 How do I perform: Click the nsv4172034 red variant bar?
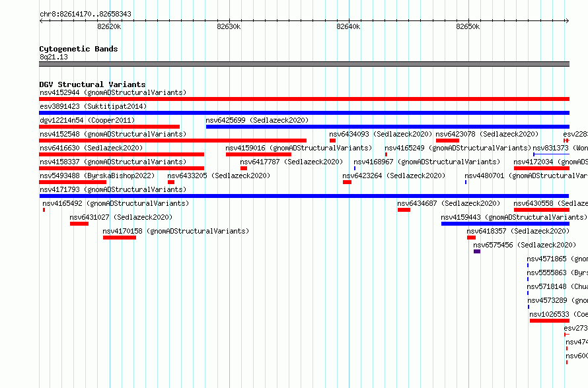(542, 168)
